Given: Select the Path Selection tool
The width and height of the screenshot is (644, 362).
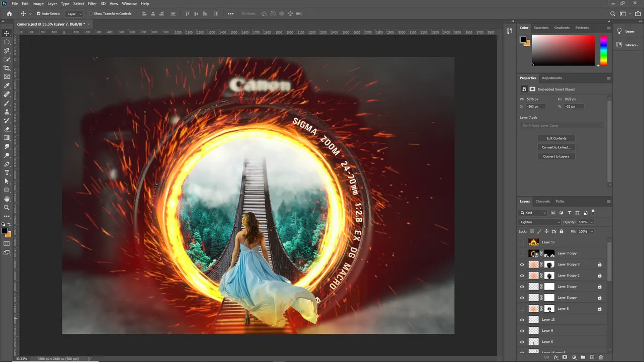Looking at the screenshot, I should (x=7, y=181).
